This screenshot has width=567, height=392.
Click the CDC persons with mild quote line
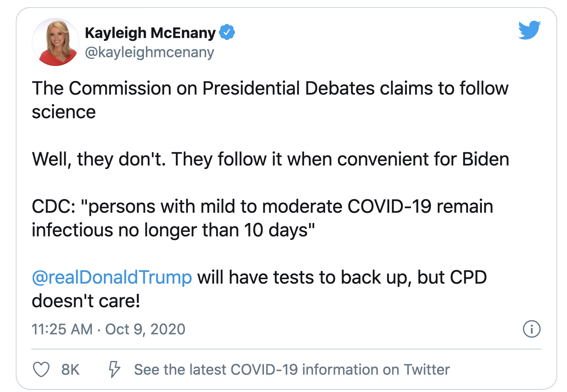(x=262, y=207)
